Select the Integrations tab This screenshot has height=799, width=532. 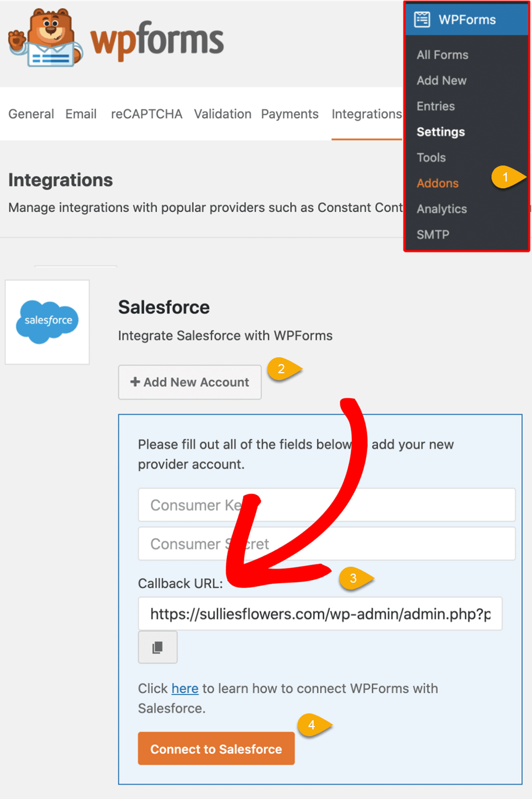click(x=367, y=114)
